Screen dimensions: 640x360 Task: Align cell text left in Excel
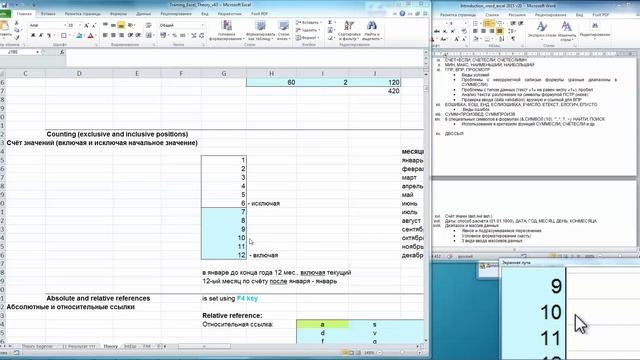point(105,36)
